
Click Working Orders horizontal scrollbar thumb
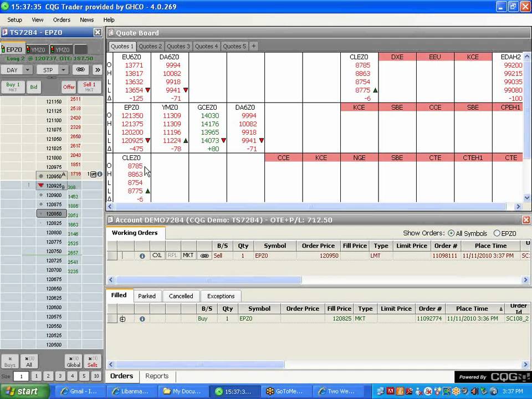click(209, 280)
